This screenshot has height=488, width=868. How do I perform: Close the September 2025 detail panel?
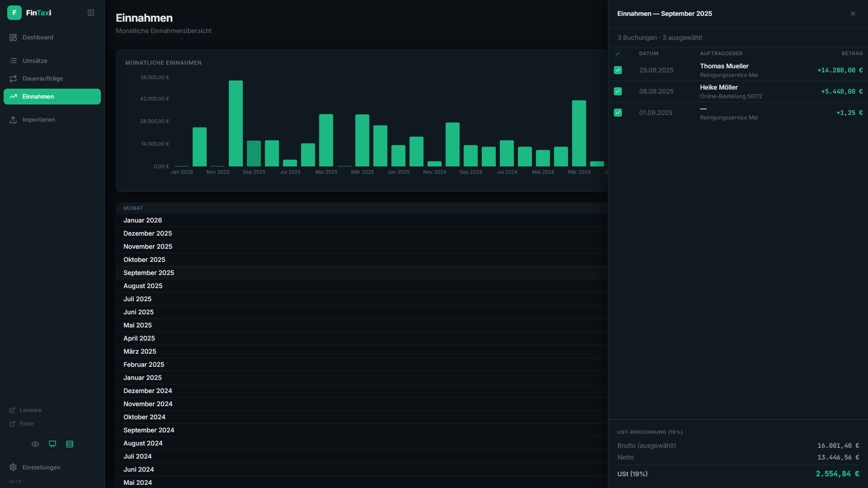853,14
